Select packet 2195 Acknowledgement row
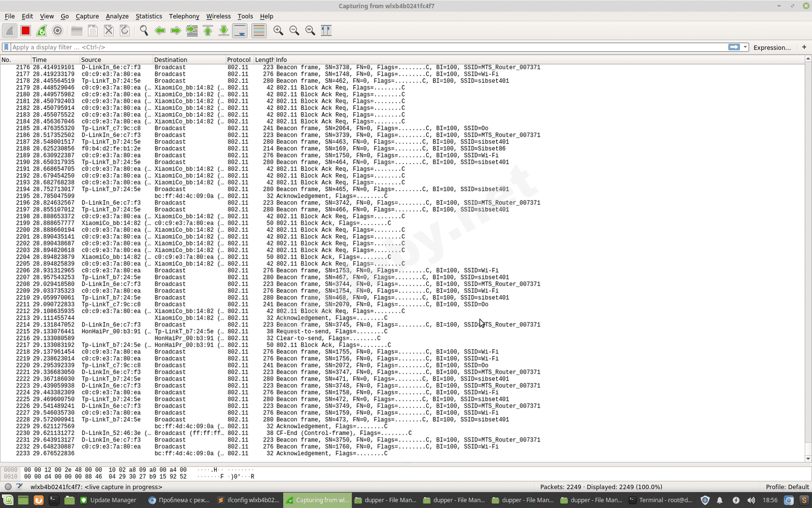 [402, 196]
